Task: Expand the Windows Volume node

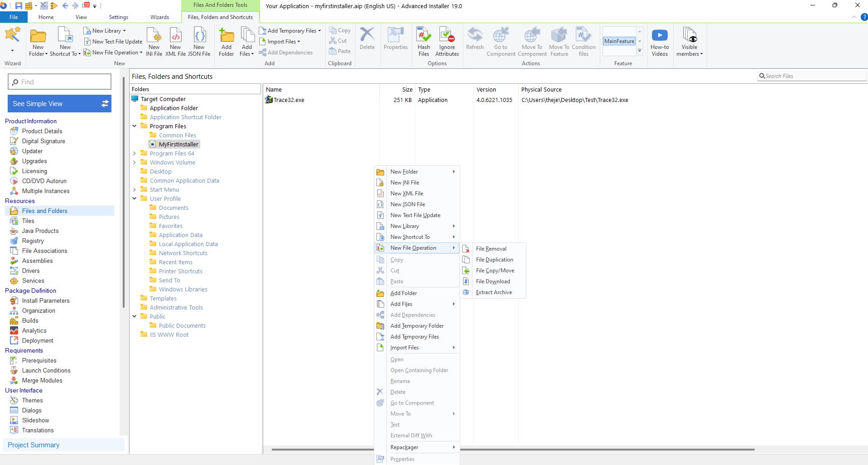Action: (135, 162)
